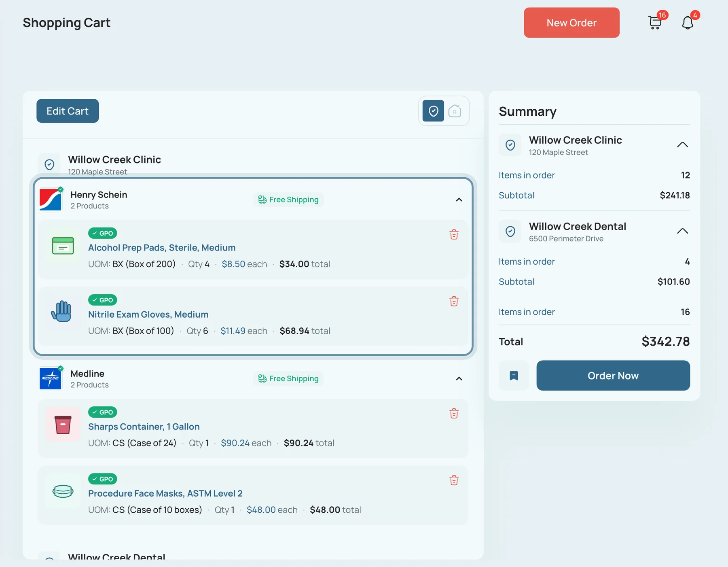Place the order with Order Now

(x=613, y=376)
